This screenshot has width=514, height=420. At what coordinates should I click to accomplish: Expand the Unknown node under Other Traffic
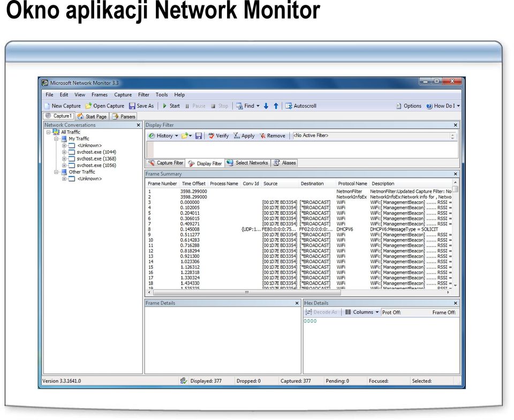(x=64, y=179)
